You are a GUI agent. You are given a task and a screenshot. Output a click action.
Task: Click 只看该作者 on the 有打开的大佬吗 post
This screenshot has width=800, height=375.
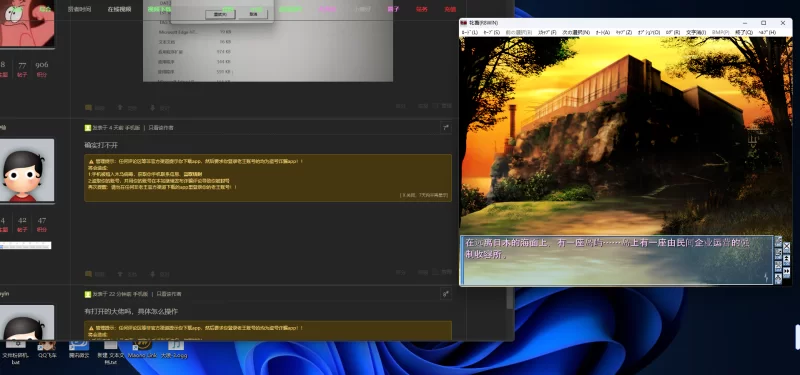pyautogui.click(x=169, y=294)
